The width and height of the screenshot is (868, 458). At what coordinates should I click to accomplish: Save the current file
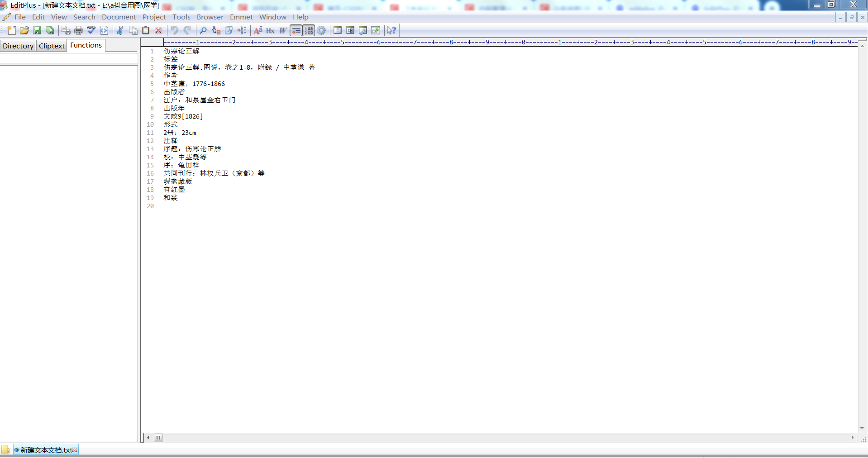click(37, 30)
